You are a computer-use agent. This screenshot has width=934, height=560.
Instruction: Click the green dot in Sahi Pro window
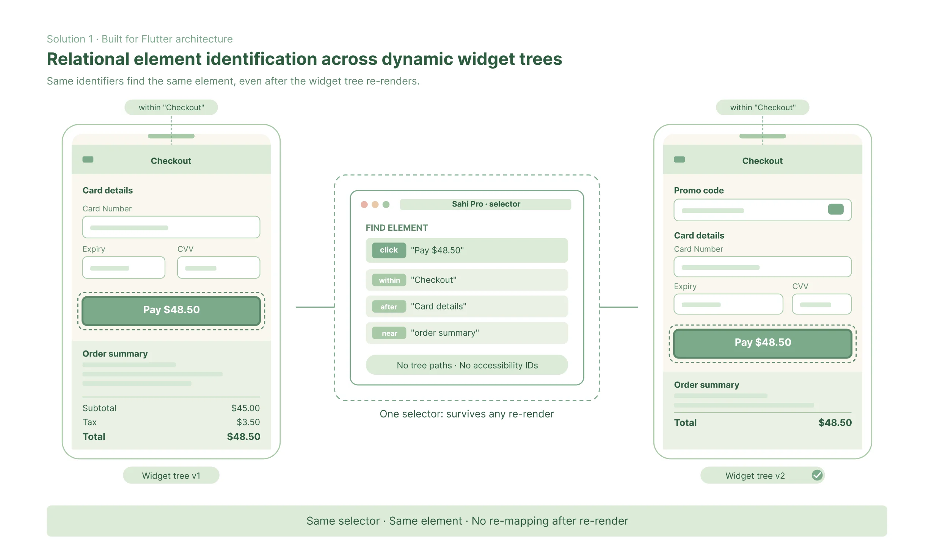coord(386,205)
